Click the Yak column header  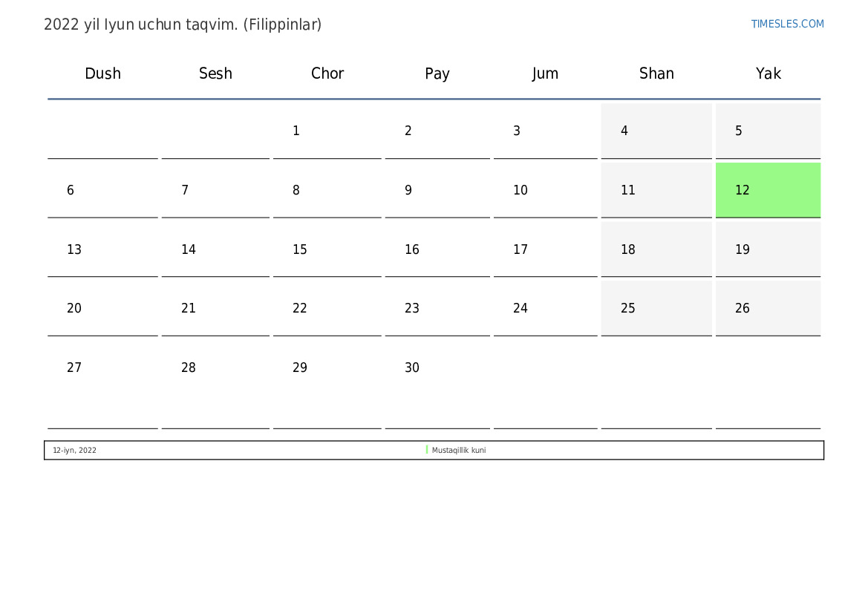[768, 74]
